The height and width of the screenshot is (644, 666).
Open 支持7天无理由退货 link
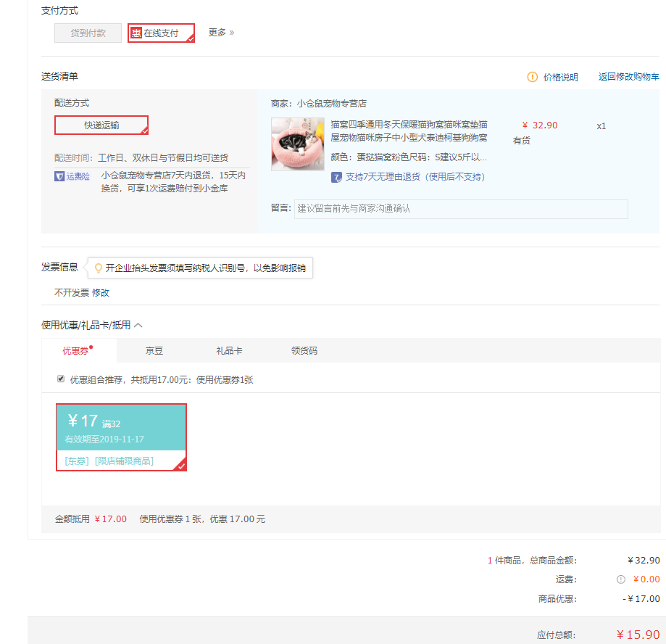(x=415, y=177)
